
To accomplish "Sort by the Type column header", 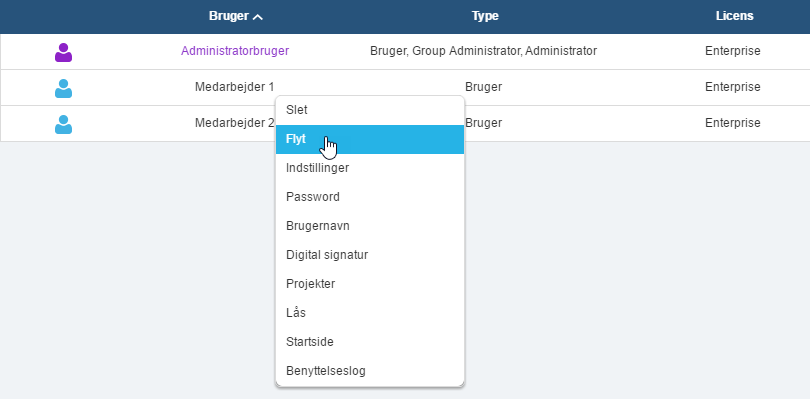I will pos(485,16).
